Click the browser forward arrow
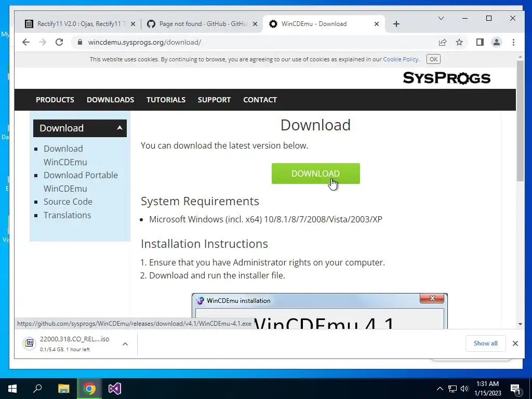This screenshot has height=399, width=532. (x=43, y=42)
